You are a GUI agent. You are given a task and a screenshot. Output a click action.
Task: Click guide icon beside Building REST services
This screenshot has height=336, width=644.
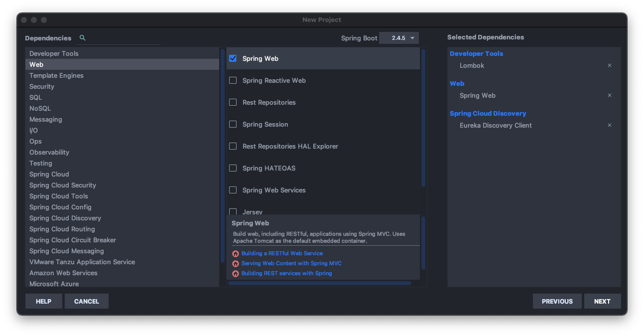pos(236,274)
